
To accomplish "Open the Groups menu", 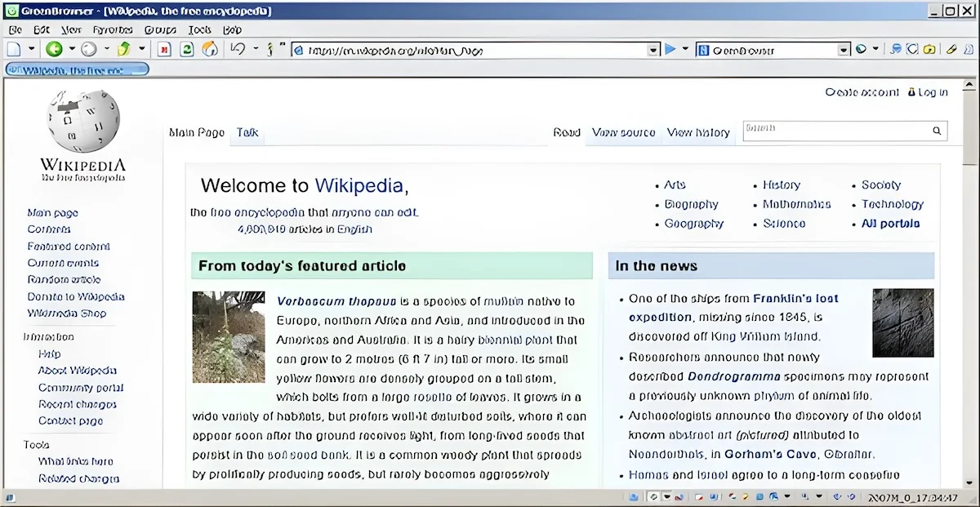I will tap(160, 29).
